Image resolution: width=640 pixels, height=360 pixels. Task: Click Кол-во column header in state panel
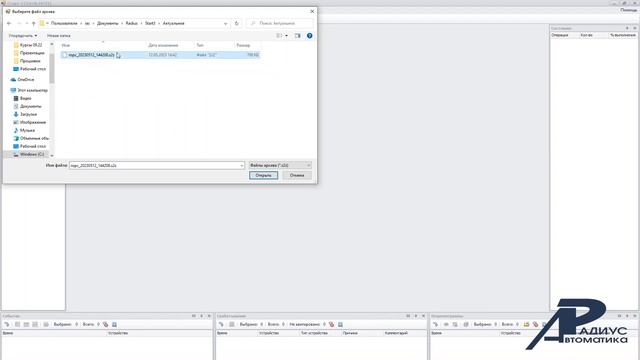coord(587,35)
